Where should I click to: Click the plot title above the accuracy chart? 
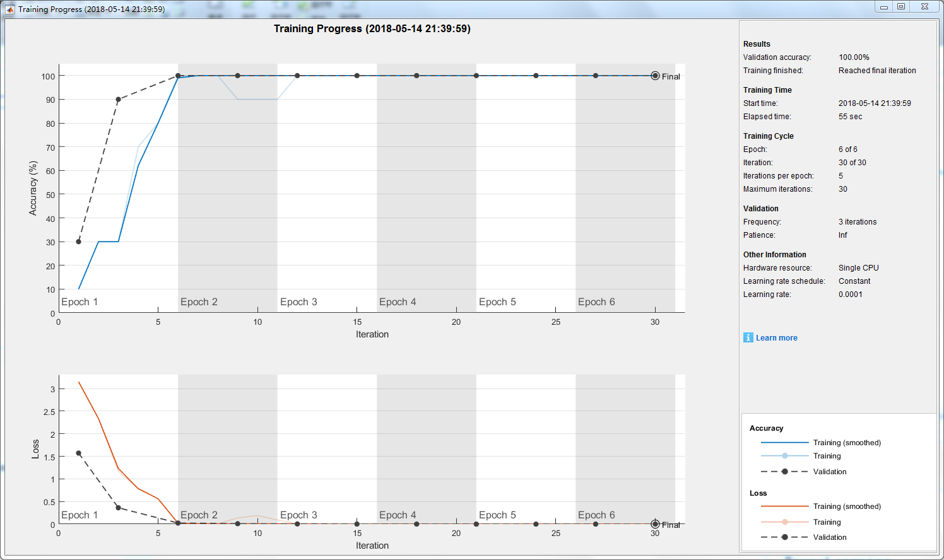372,28
